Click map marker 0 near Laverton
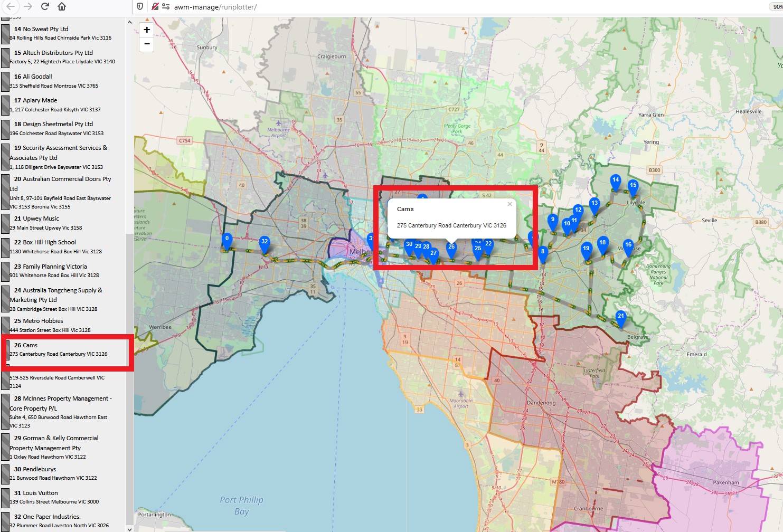 tap(227, 241)
